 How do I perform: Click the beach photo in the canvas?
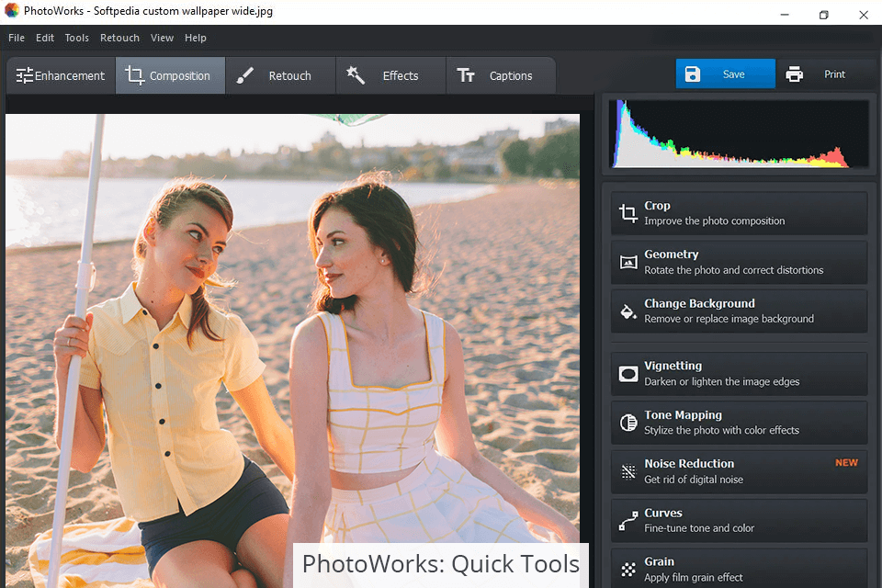pos(292,351)
